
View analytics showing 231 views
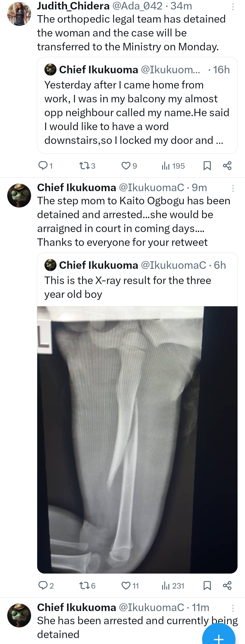pos(173,585)
